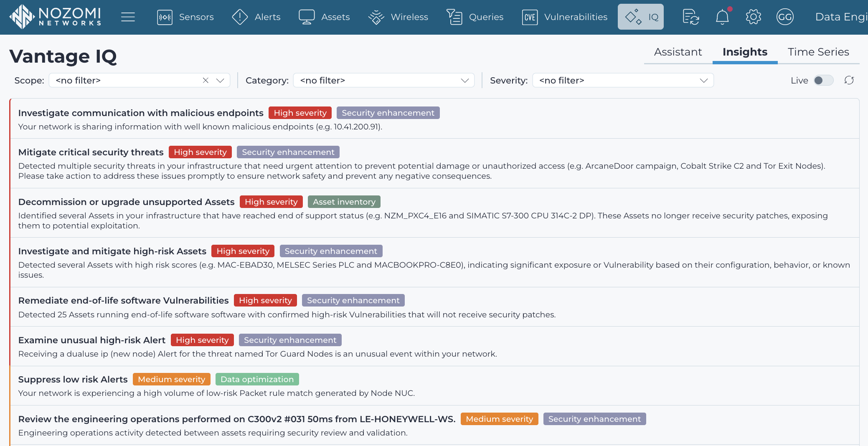Screen dimensions: 868x446
Task: Open the notifications bell
Action: [722, 17]
